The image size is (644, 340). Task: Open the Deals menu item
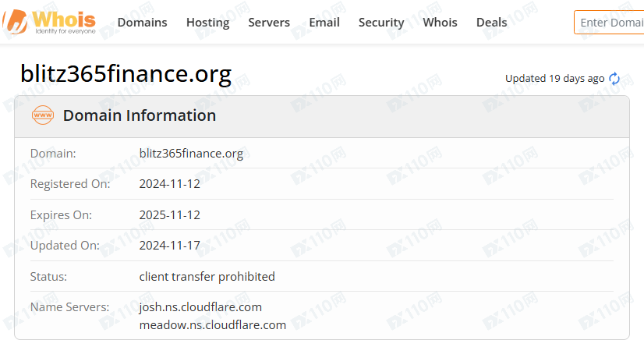pyautogui.click(x=491, y=23)
